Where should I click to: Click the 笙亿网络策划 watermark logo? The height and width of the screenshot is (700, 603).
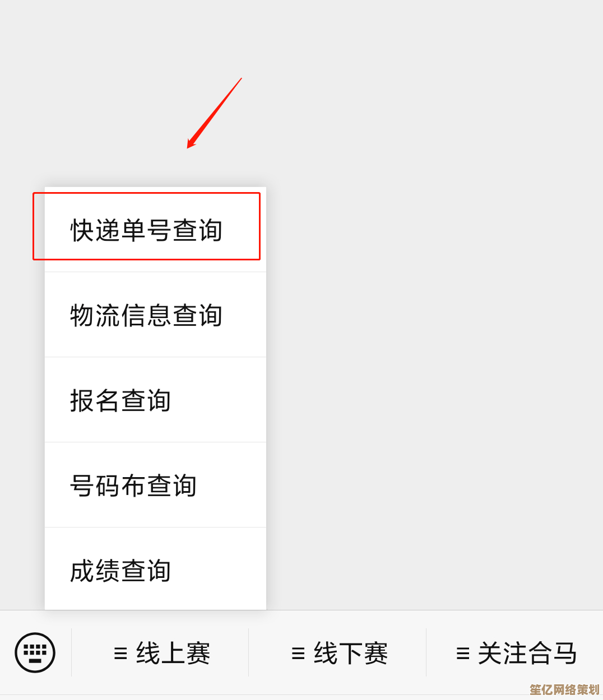point(564,689)
